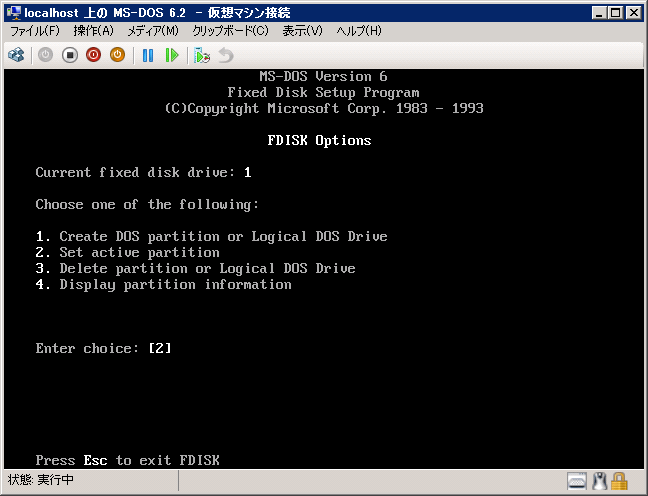Screen dimensions: 648x496
Task: Click 'Choose one of the following:' text
Action: pyautogui.click(x=147, y=205)
